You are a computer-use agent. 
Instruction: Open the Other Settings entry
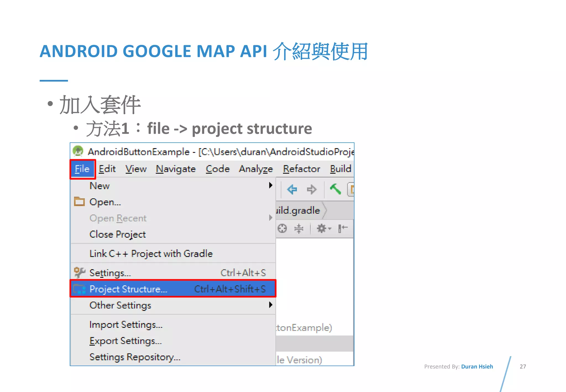click(173, 305)
